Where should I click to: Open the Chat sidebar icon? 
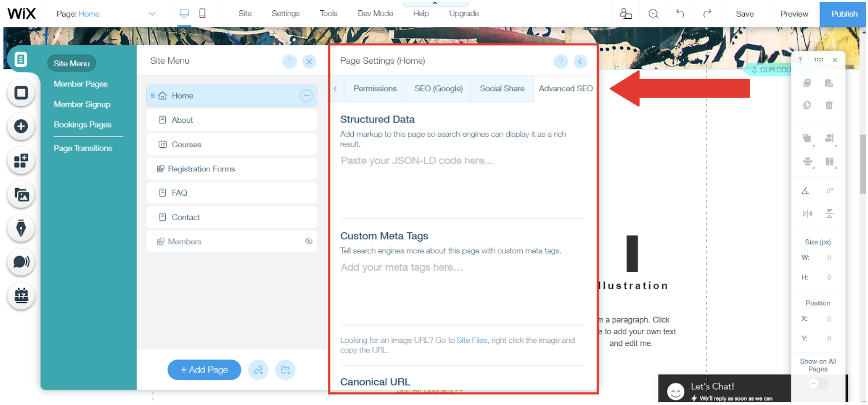(21, 262)
